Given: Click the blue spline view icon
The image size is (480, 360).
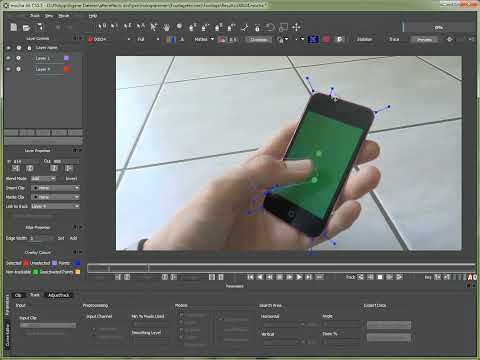Looking at the screenshot, I should click(x=313, y=39).
